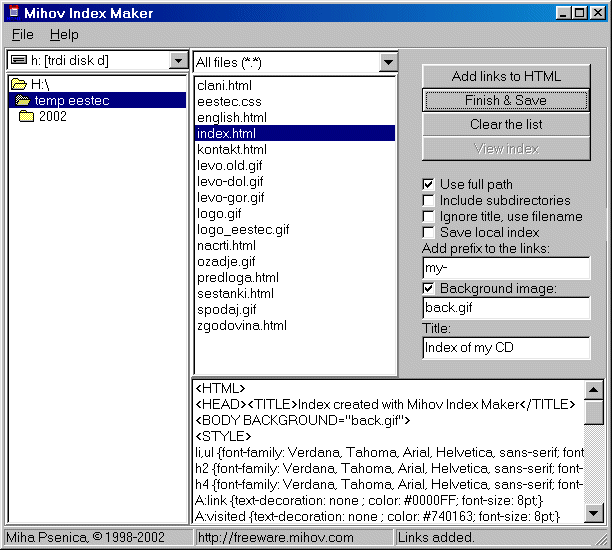Open the File menu
612x550 pixels.
coord(22,35)
